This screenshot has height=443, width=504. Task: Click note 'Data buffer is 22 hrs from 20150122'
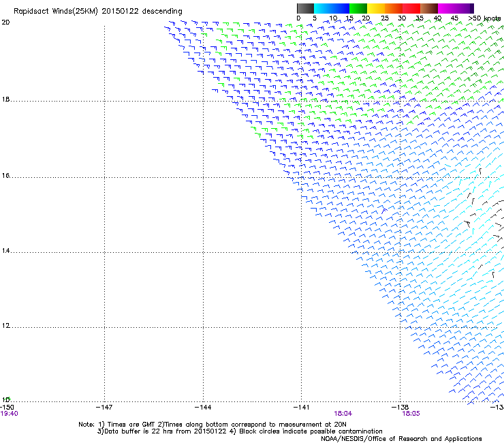(166, 431)
